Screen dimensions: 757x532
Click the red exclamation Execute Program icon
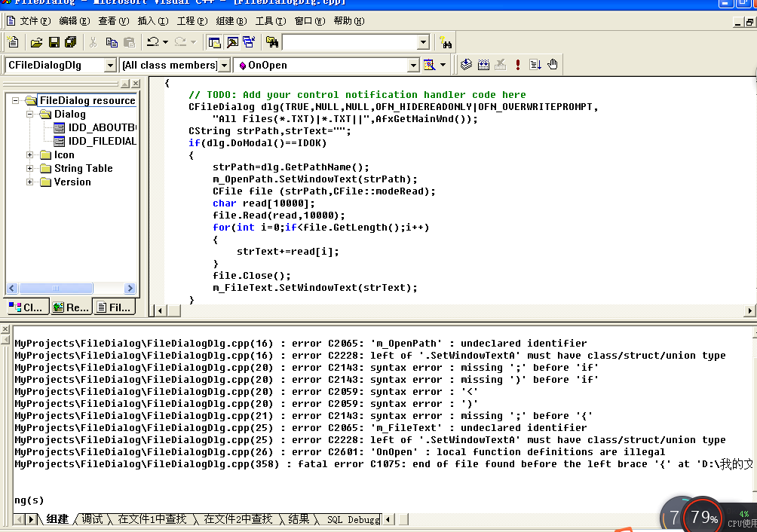(x=517, y=65)
